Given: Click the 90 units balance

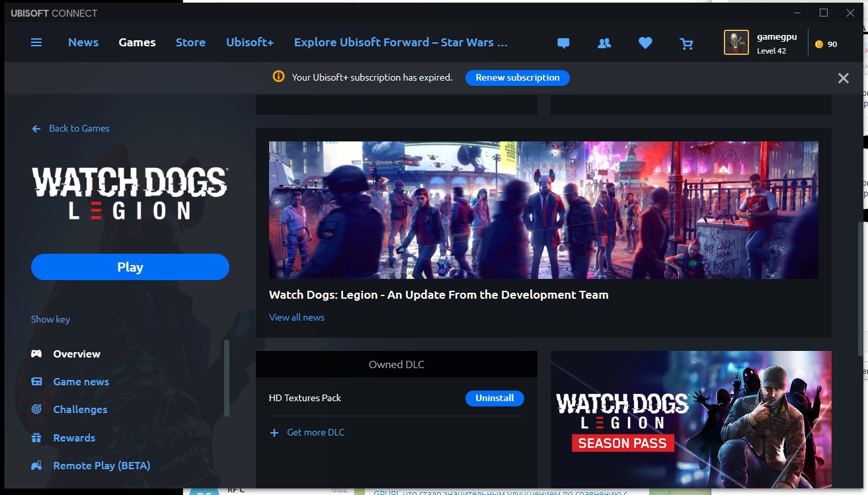Looking at the screenshot, I should (832, 44).
